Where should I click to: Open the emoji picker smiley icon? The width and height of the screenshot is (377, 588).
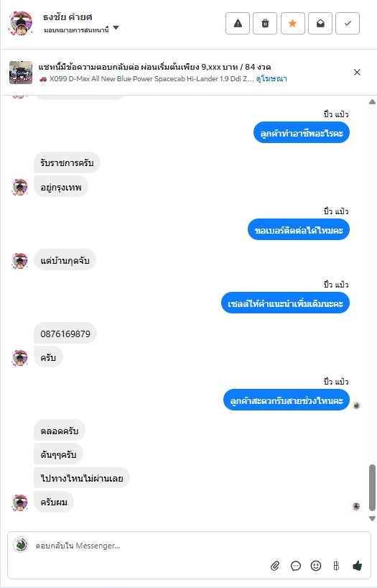316,566
